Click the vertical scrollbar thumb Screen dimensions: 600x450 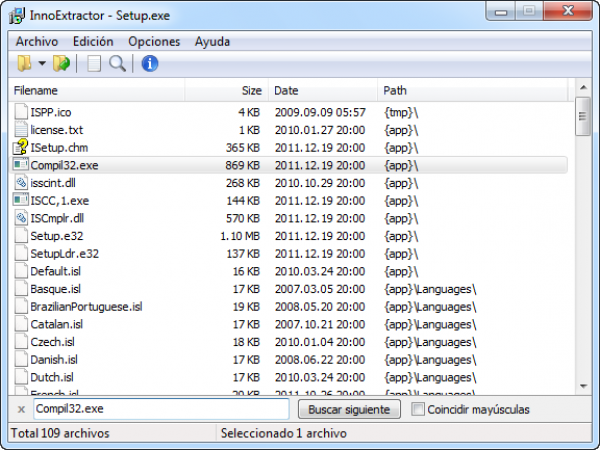point(583,116)
